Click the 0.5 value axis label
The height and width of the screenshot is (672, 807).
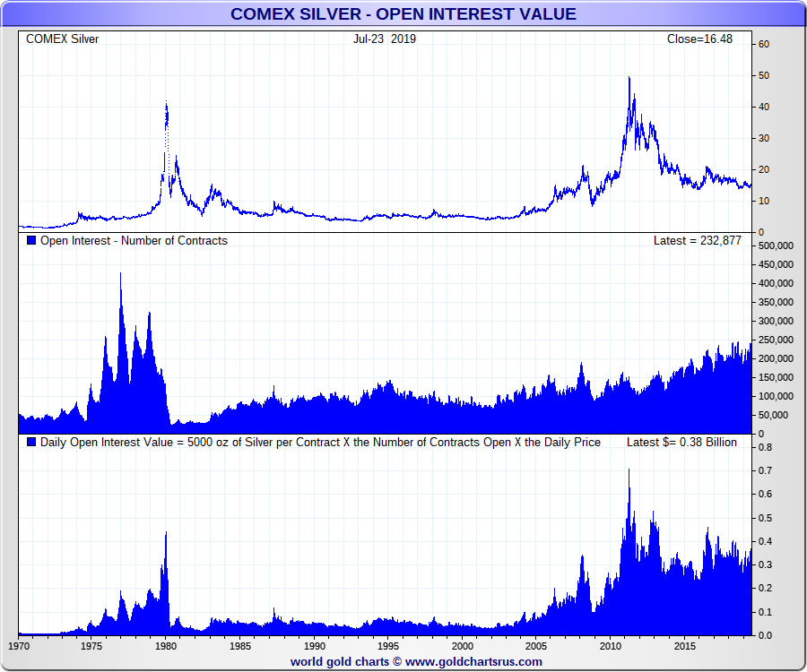point(765,518)
